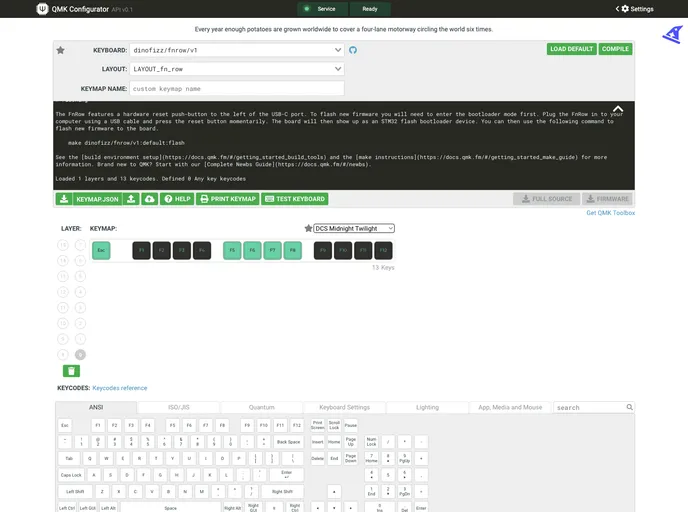Select the F4 key on the keymap
Viewport: 688px width, 512px height.
click(202, 251)
